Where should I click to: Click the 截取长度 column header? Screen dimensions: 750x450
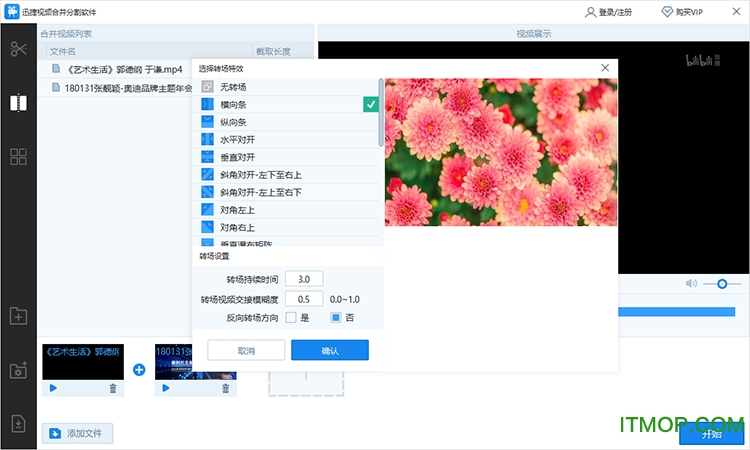(273, 51)
